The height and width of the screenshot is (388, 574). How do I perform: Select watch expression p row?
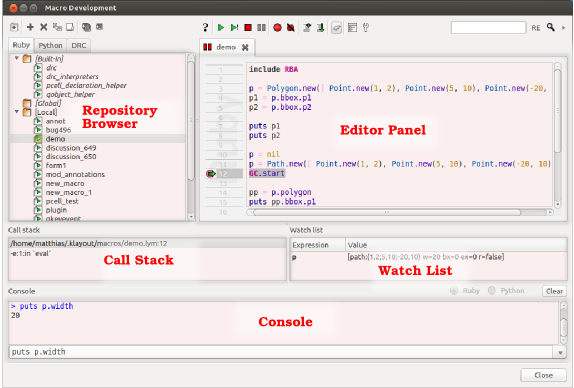point(428,257)
